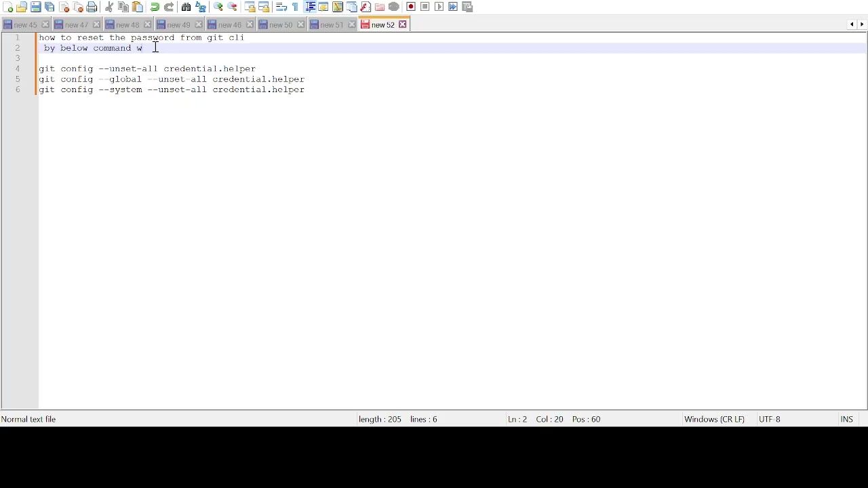Close the new 46 tab
This screenshot has width=868, height=488.
(250, 25)
